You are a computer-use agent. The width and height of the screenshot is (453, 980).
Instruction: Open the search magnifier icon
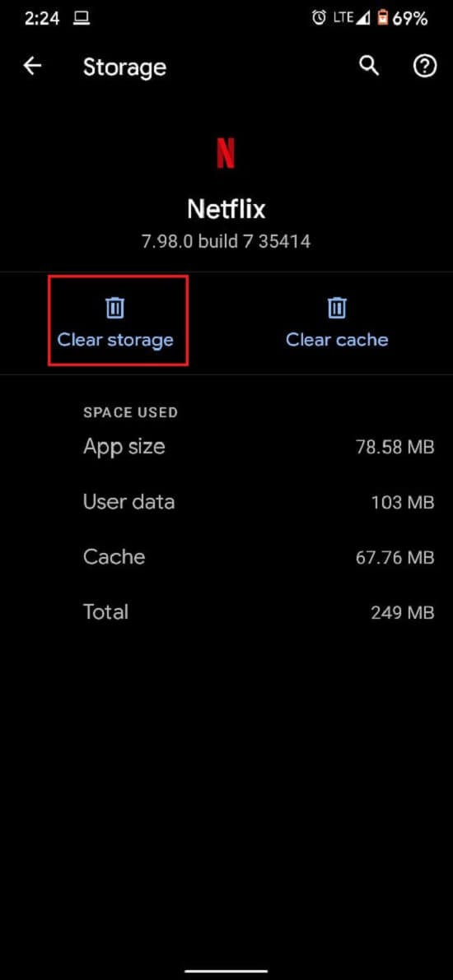pyautogui.click(x=369, y=67)
